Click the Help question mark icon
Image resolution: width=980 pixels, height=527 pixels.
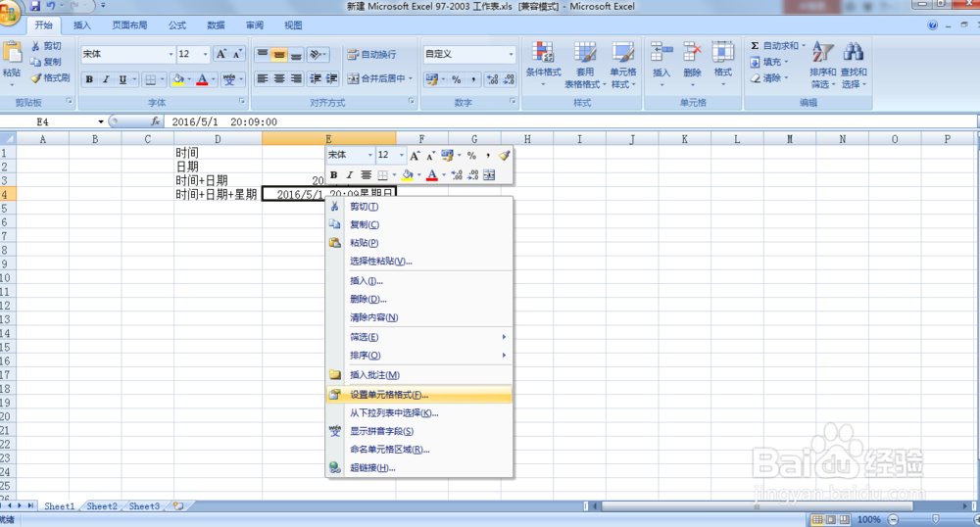click(x=933, y=24)
